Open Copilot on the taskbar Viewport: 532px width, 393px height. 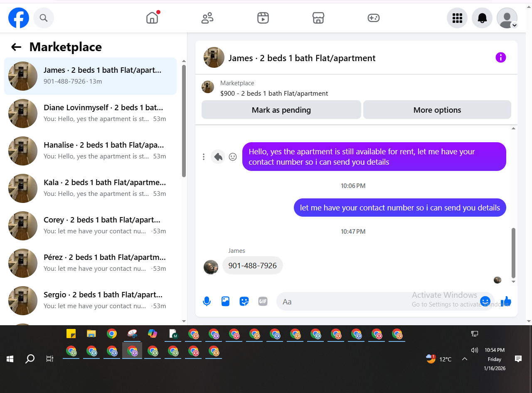153,334
